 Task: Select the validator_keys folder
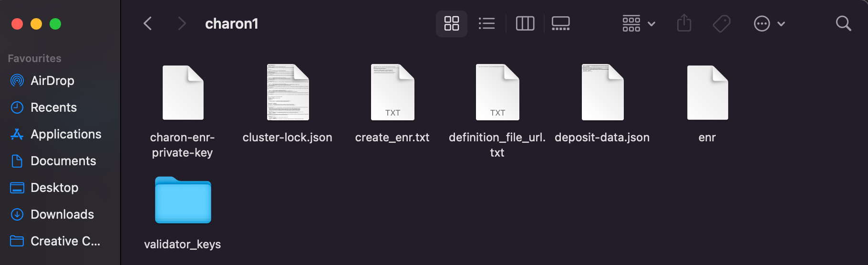(183, 201)
